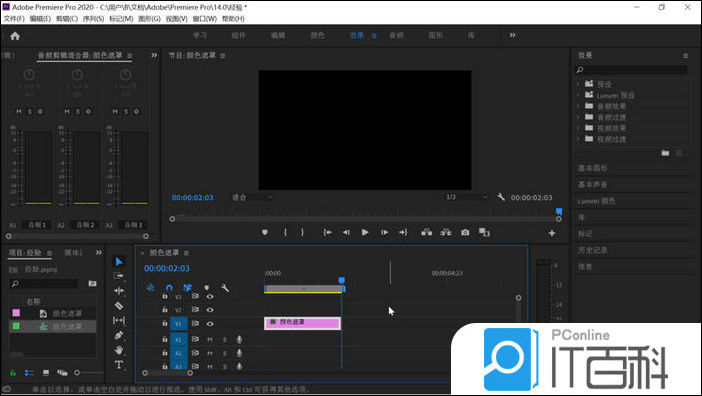Add marker in the program monitor
Screen dimensions: 702x396
pyautogui.click(x=265, y=232)
